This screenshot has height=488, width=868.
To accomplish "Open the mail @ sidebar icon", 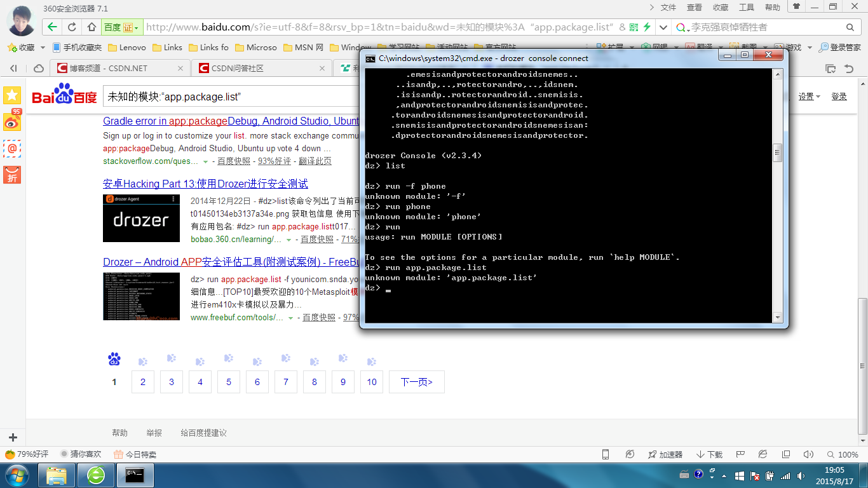I will (x=12, y=148).
